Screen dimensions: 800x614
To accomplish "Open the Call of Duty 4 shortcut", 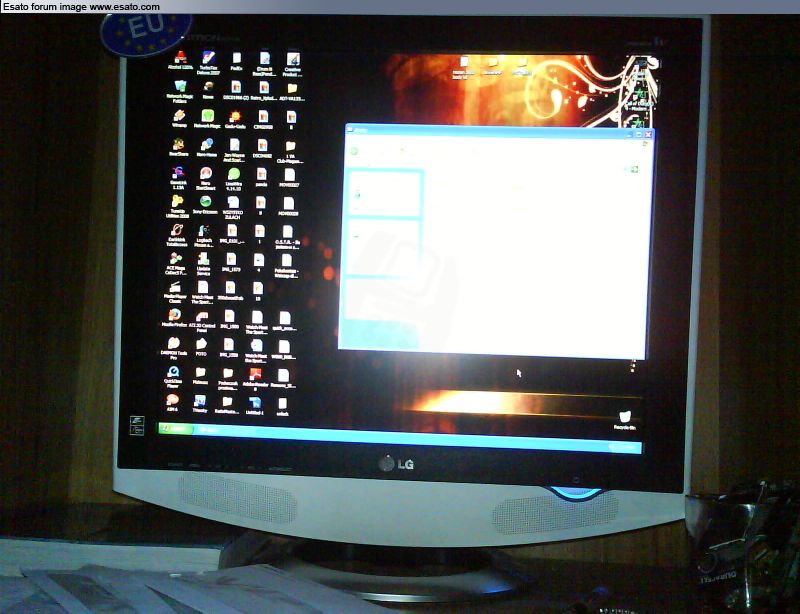I will point(638,99).
